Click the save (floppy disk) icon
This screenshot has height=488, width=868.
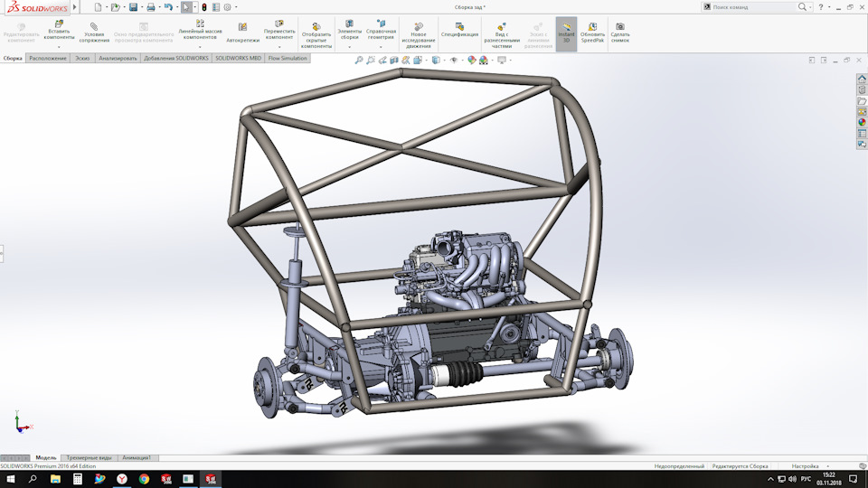coord(133,7)
